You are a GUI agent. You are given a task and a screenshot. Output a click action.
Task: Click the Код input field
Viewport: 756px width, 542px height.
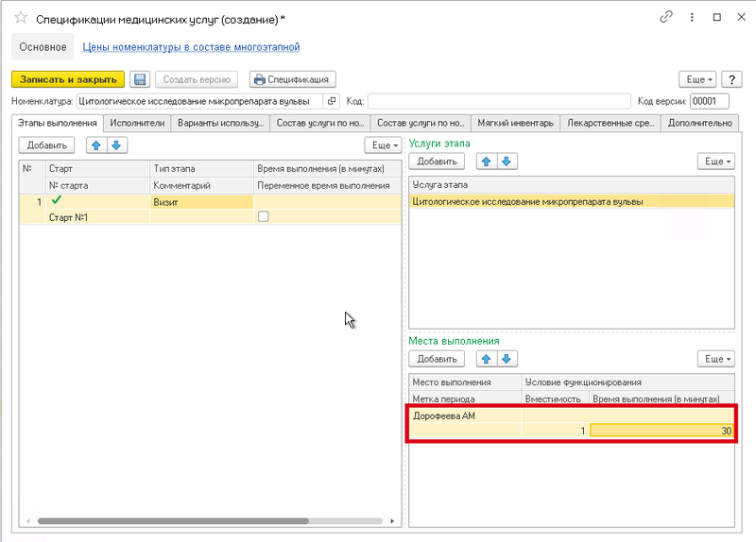pyautogui.click(x=498, y=101)
